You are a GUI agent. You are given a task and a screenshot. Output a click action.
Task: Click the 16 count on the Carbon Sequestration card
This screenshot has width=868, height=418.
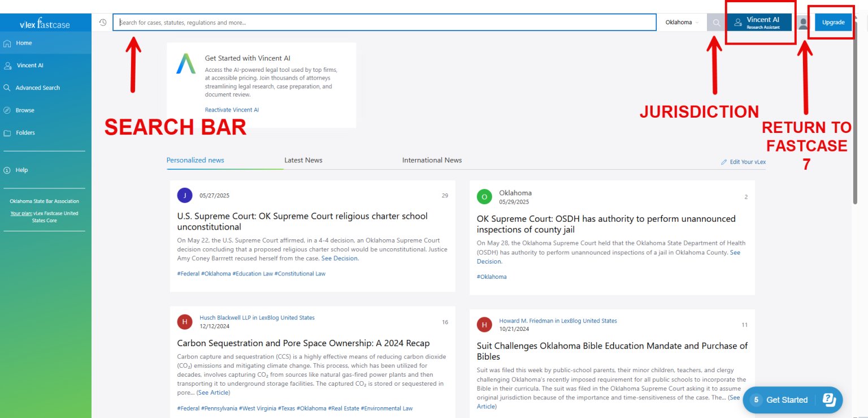[x=445, y=322]
